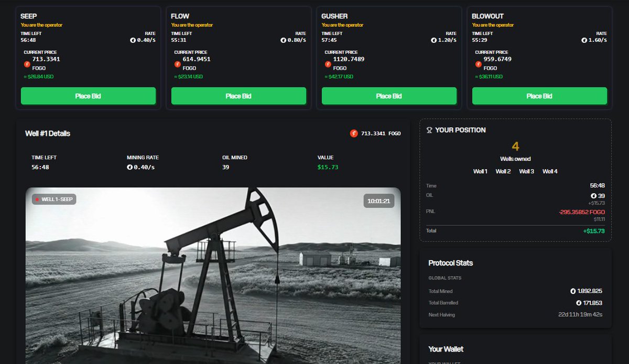629x364 pixels.
Task: Click the Total +$15.73 in Your Position
Action: click(x=593, y=231)
